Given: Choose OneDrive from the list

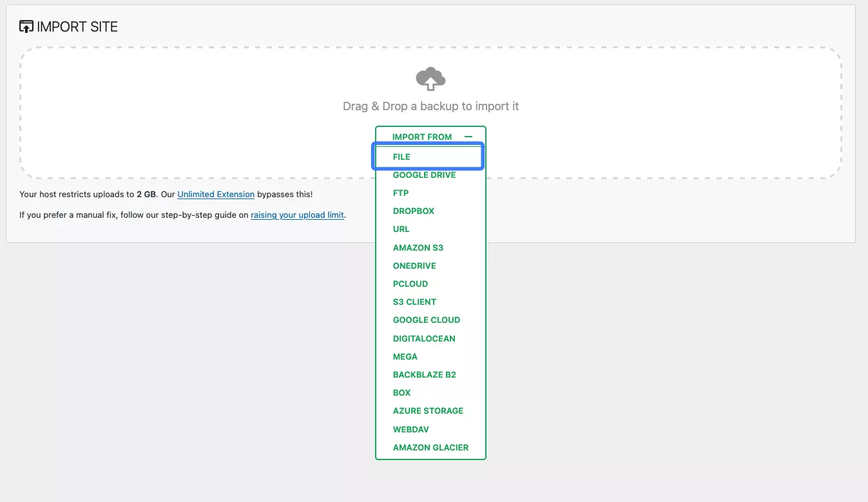Looking at the screenshot, I should tap(414, 265).
